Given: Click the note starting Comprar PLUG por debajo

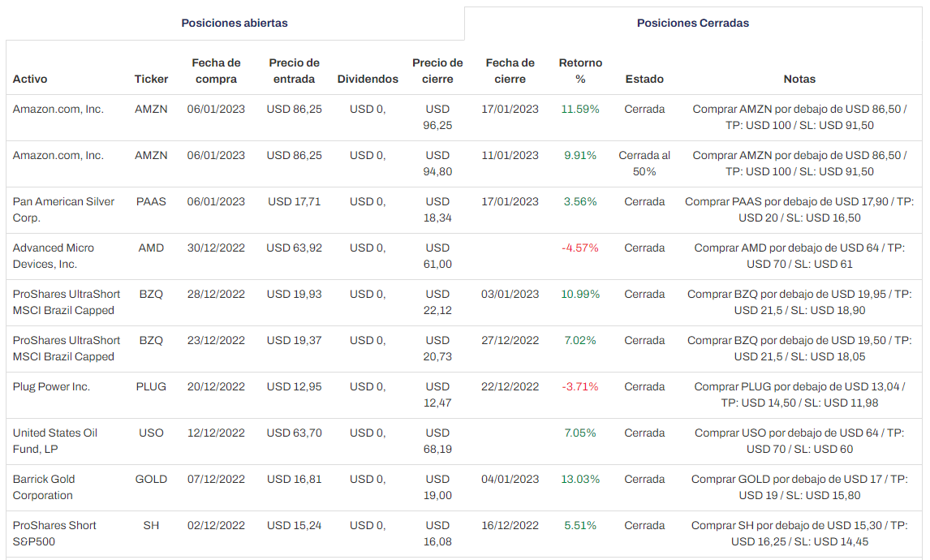Looking at the screenshot, I should [799, 395].
